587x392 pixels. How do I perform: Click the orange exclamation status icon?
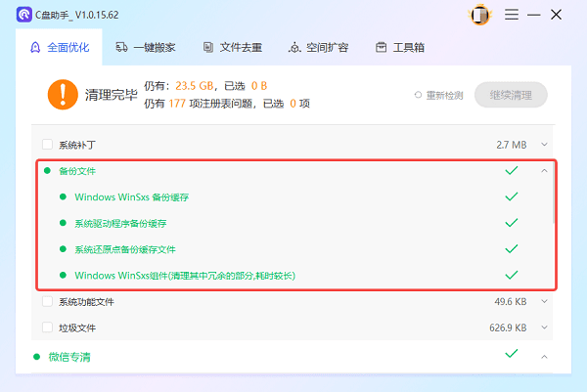click(x=63, y=94)
